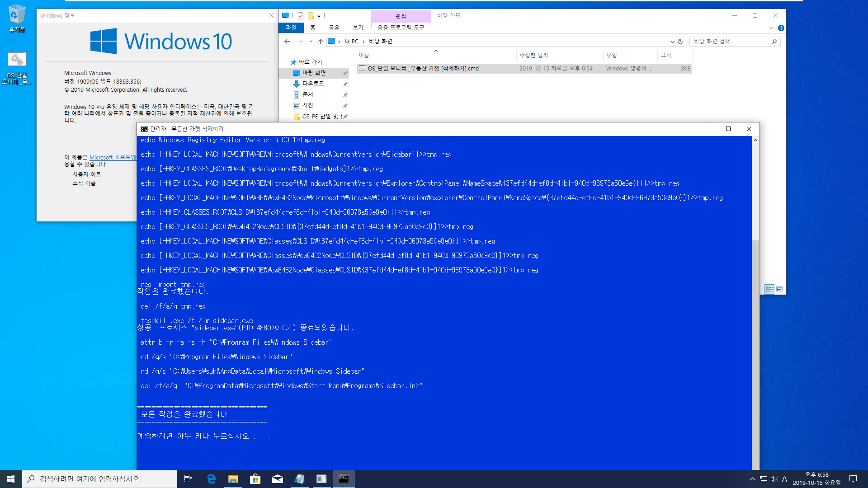The width and height of the screenshot is (868, 488).
Task: Click the taskbar search box
Action: 99,479
